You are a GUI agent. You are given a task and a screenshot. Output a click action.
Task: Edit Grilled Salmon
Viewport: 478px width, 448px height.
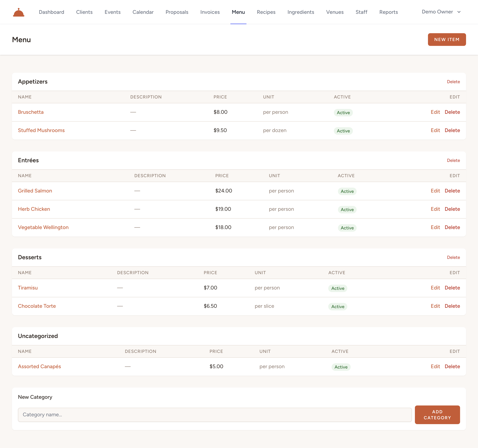435,191
